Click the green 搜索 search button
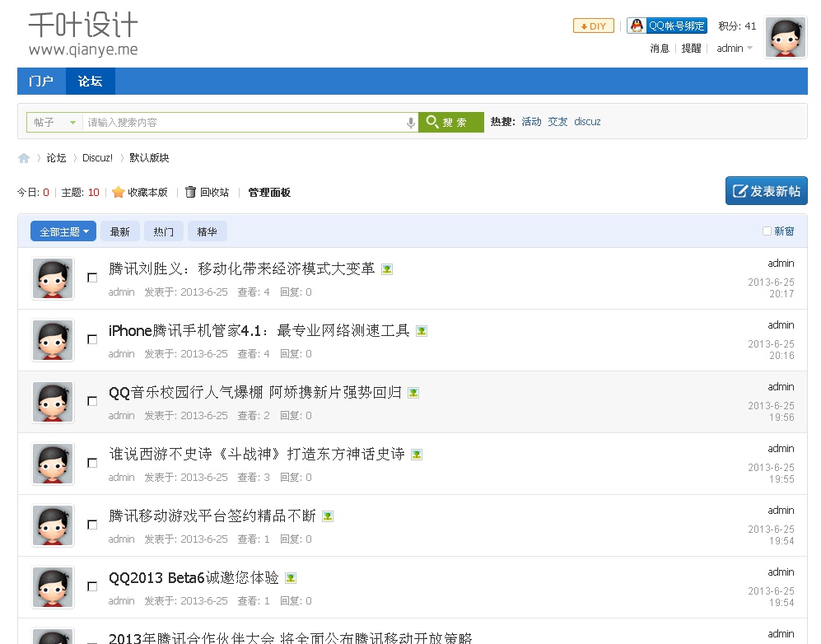Image resolution: width=821 pixels, height=644 pixels. click(x=450, y=123)
